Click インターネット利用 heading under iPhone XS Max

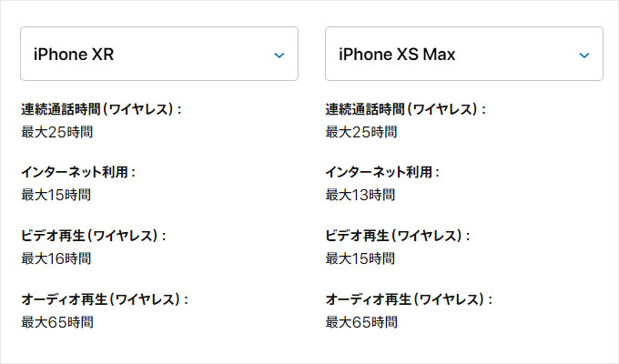(x=382, y=172)
